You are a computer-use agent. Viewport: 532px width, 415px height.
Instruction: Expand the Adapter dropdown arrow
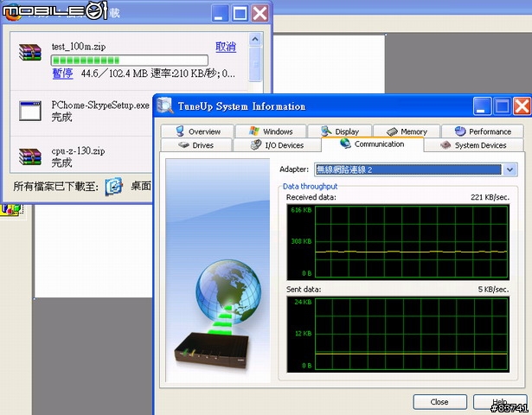click(x=510, y=169)
